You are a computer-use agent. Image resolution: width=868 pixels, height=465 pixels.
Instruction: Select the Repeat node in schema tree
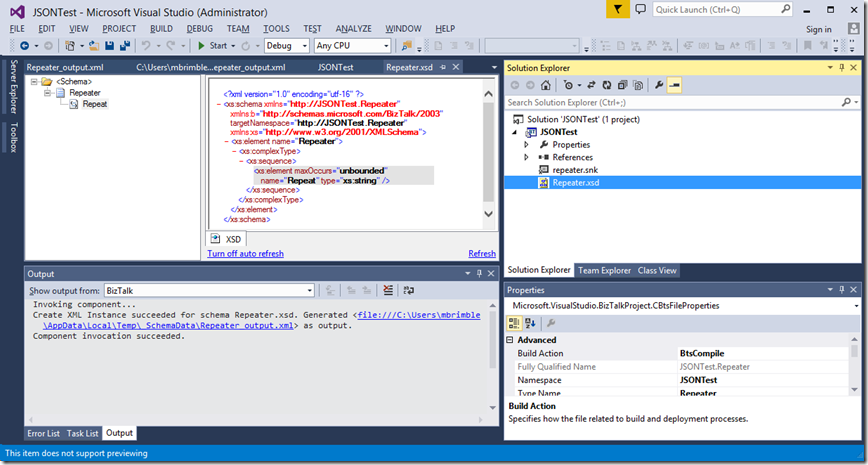click(x=95, y=104)
